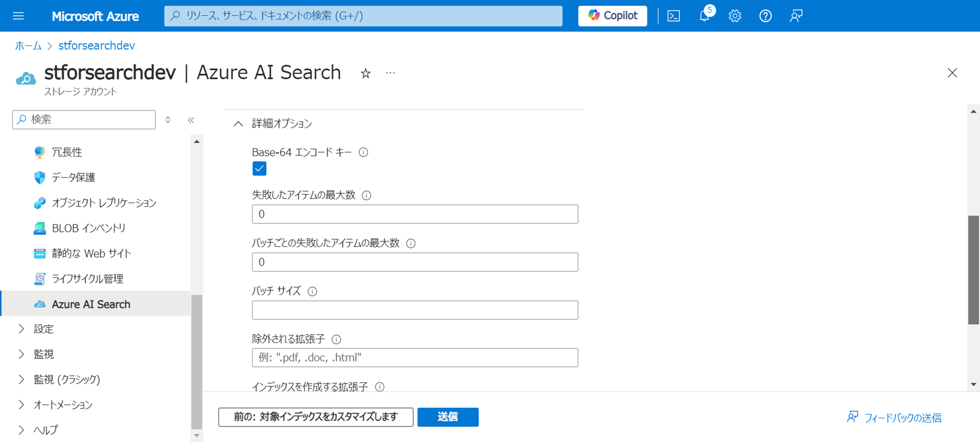980x442 pixels.
Task: Click the 静的な Web サイト icon
Action: tap(40, 253)
